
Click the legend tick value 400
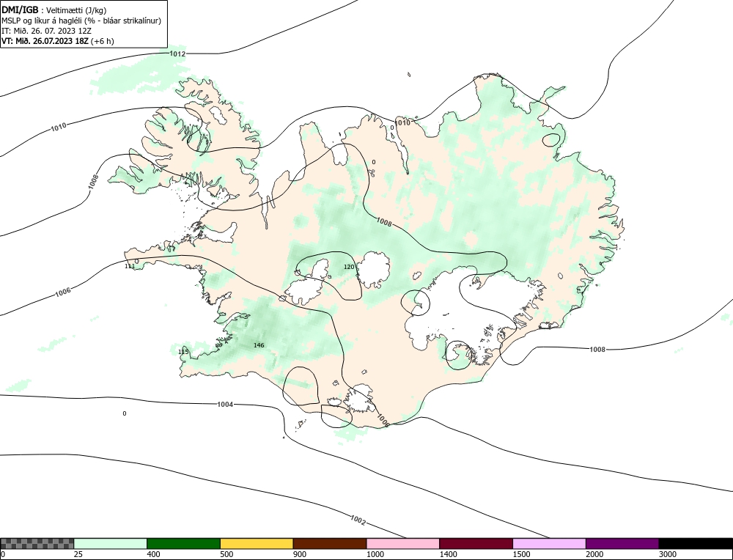(x=153, y=554)
